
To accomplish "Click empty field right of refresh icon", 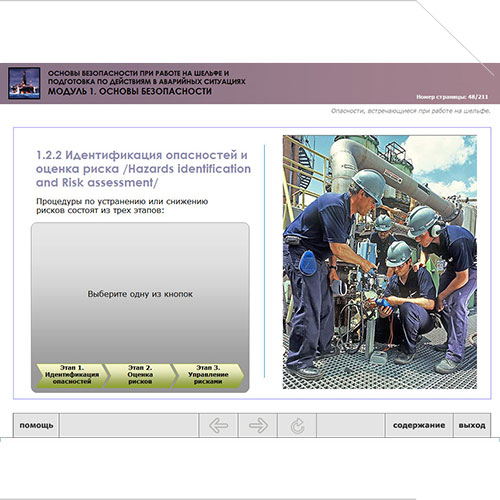I will click(x=351, y=425).
